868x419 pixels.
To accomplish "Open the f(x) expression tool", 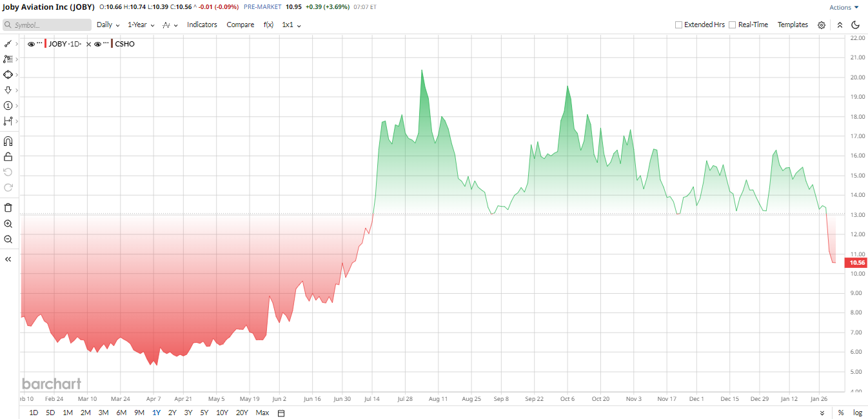I will tap(268, 25).
